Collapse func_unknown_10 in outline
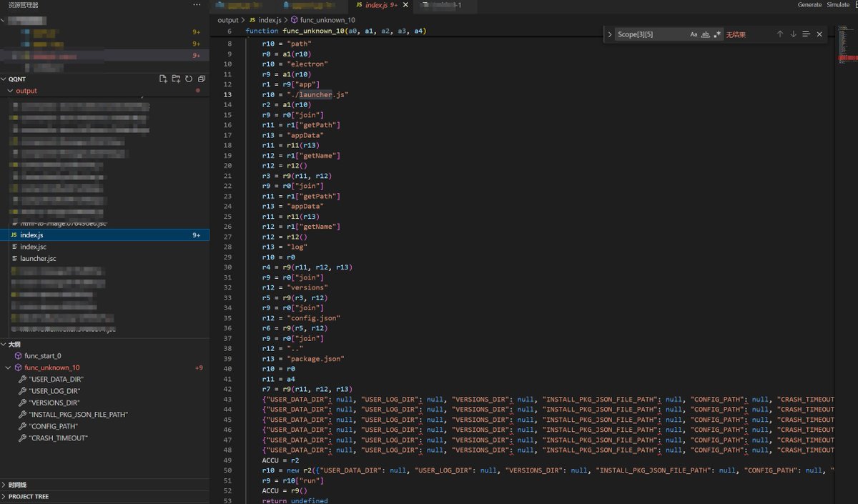The height and width of the screenshot is (504, 858). (x=8, y=367)
